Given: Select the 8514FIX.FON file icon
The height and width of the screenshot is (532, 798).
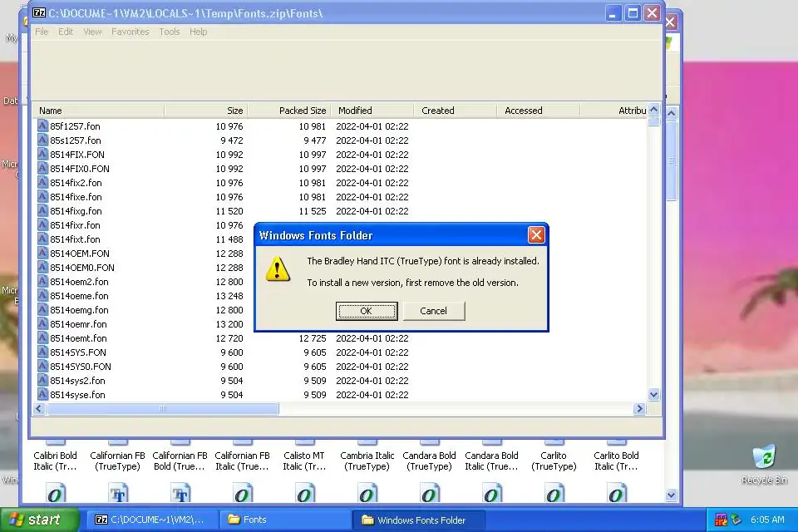Looking at the screenshot, I should (x=42, y=155).
